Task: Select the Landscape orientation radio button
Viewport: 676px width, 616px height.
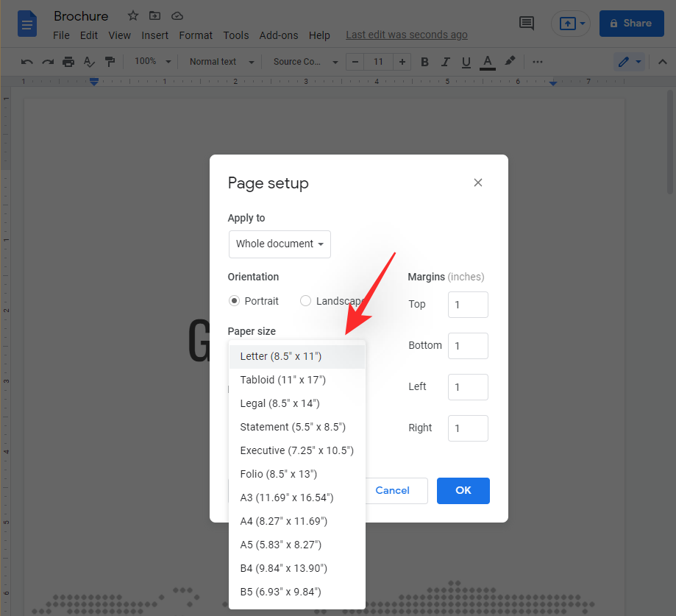Action: [x=306, y=301]
